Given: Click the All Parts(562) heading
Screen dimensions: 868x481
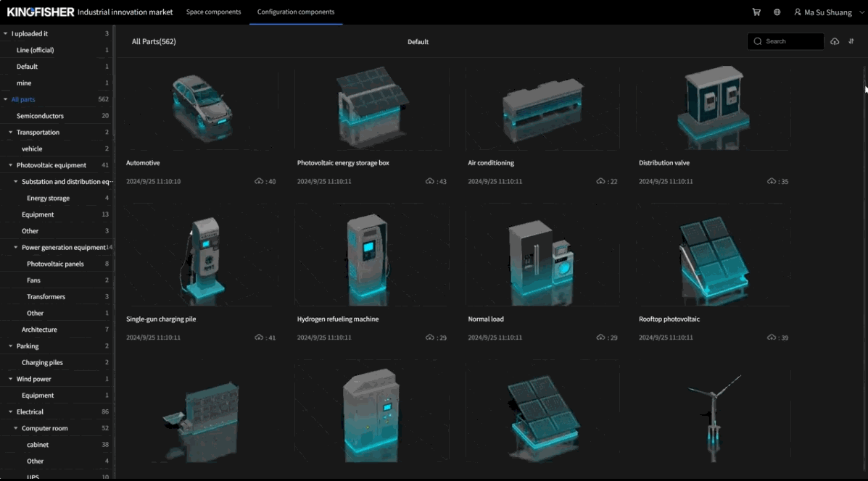Looking at the screenshot, I should [154, 41].
